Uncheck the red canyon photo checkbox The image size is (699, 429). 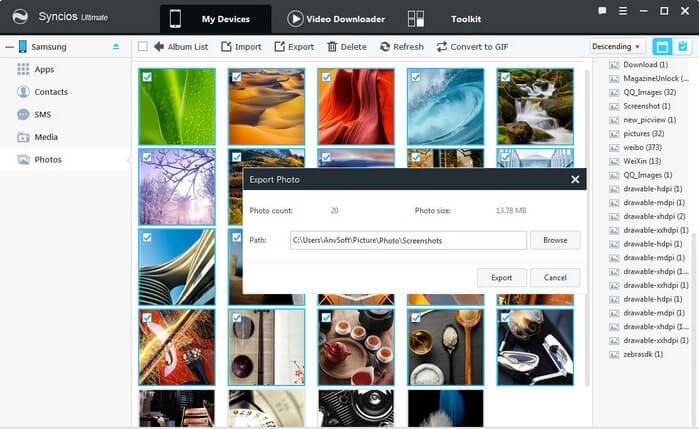326,77
